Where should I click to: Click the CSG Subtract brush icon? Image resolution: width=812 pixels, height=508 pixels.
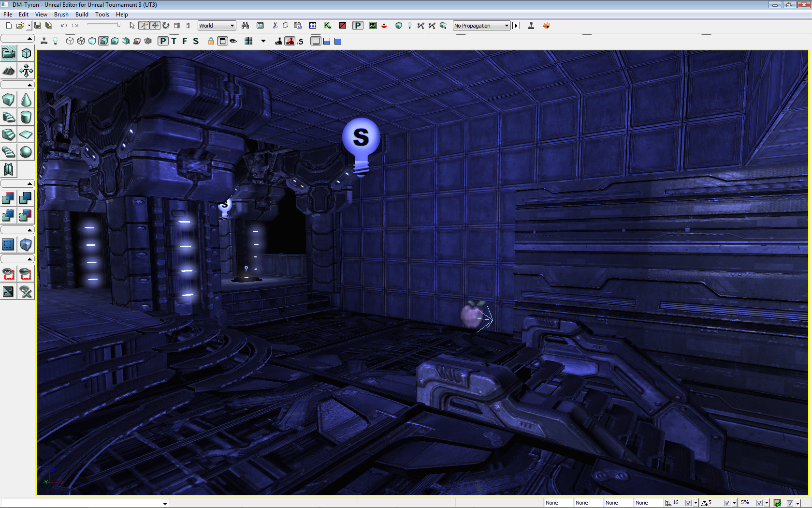point(26,198)
